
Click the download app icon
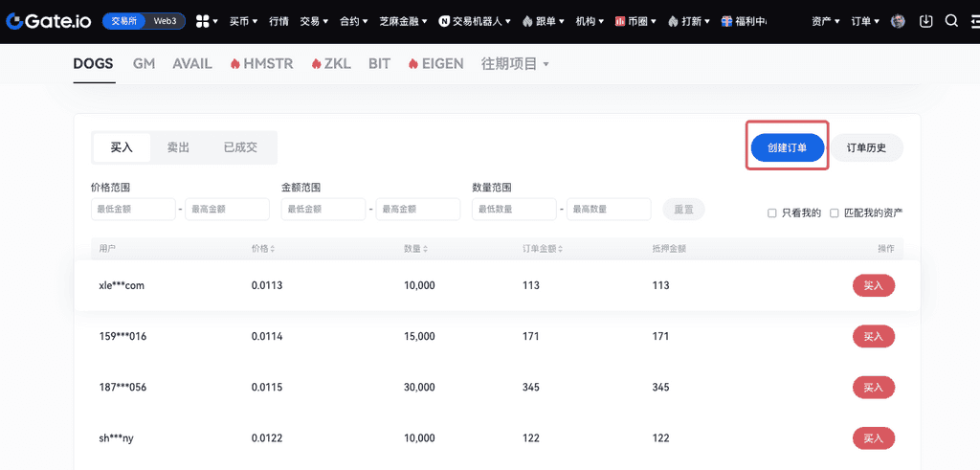925,21
